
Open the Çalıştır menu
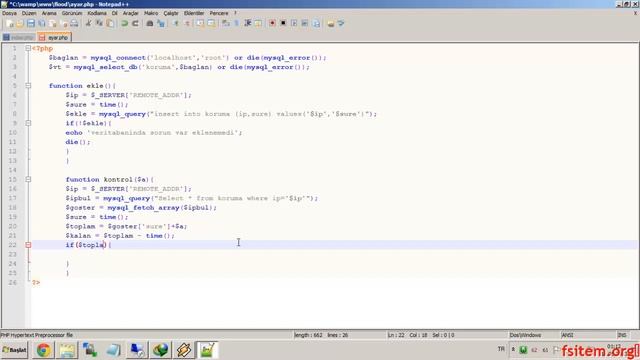171,13
